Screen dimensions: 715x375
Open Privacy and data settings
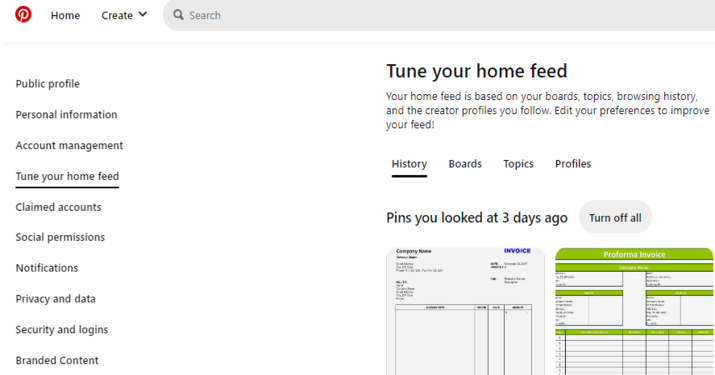click(56, 299)
